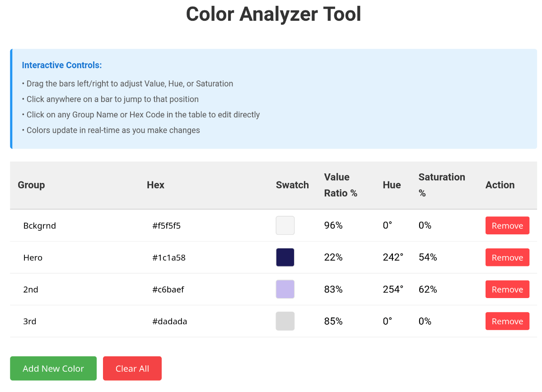
Task: Delete the 2nd color group
Action: coord(507,289)
